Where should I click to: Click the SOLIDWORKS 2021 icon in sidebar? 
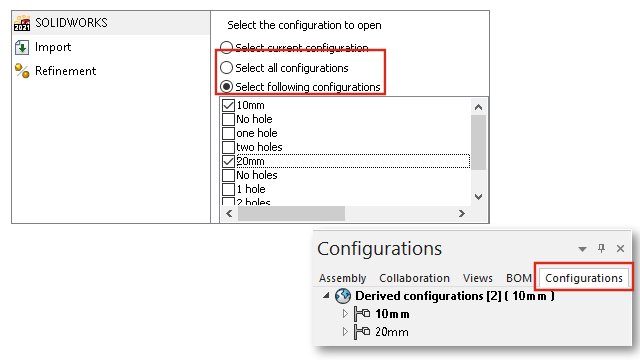[x=22, y=23]
